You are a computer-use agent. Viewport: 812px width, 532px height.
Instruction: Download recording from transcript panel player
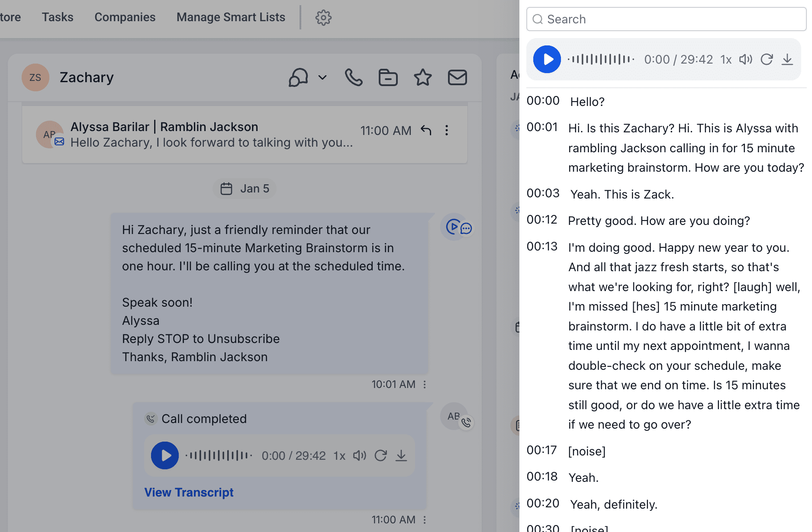click(x=787, y=59)
